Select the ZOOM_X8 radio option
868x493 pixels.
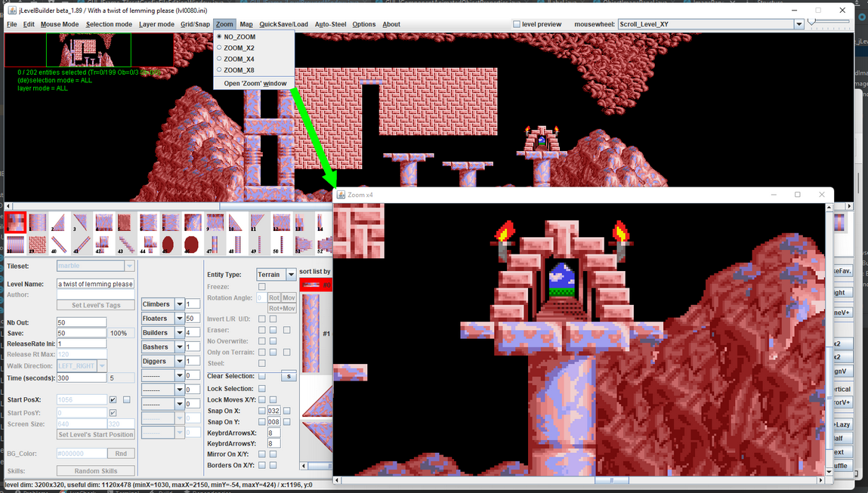219,69
